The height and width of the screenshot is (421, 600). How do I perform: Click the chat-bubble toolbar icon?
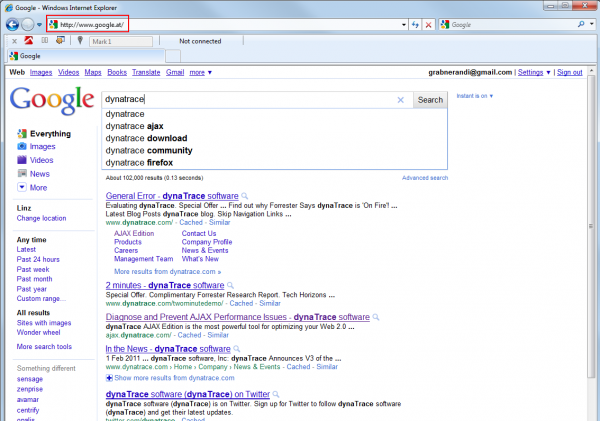(60, 40)
